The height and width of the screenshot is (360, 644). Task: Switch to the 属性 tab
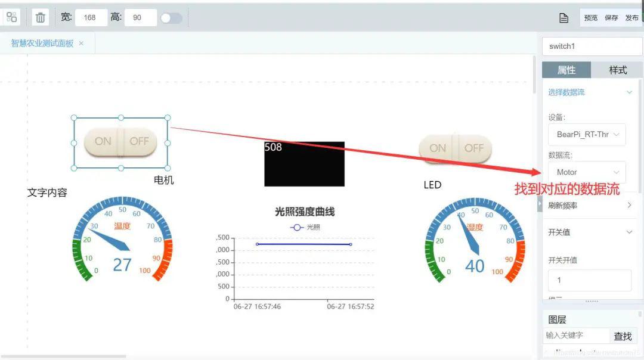[566, 70]
